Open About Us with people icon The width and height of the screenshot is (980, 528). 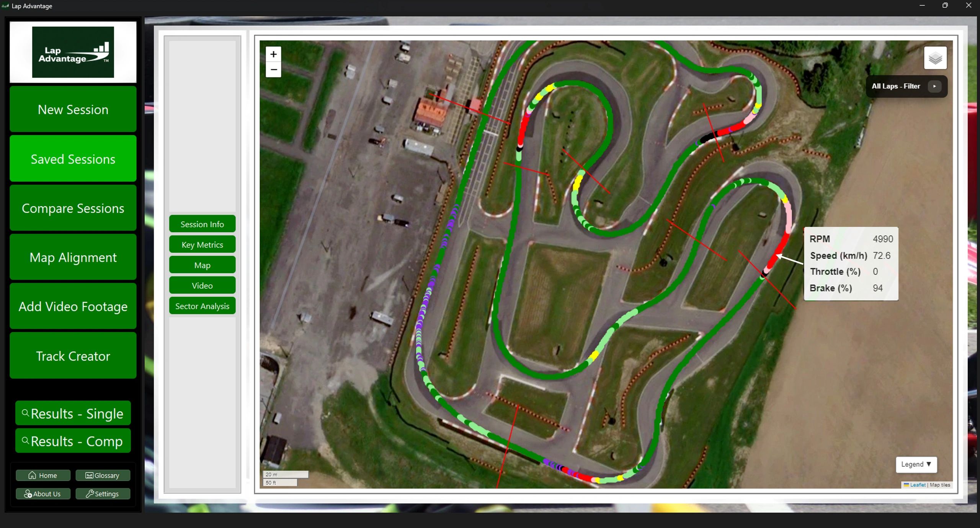coord(43,494)
